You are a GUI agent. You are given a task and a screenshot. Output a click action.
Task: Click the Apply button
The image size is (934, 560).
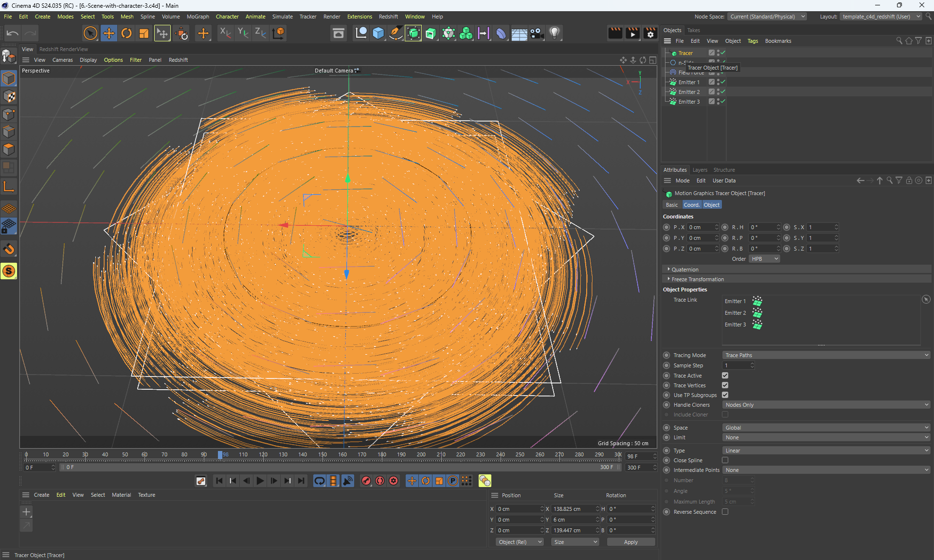(630, 542)
